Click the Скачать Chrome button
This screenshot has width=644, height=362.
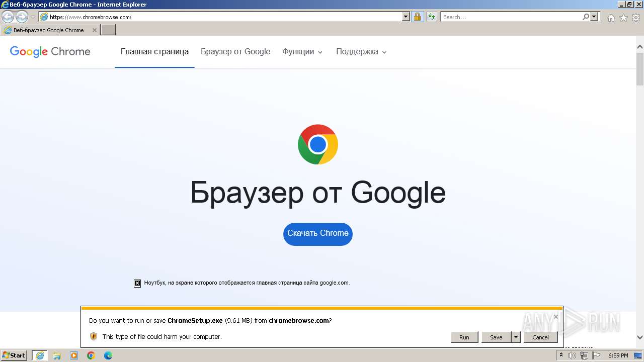(318, 234)
